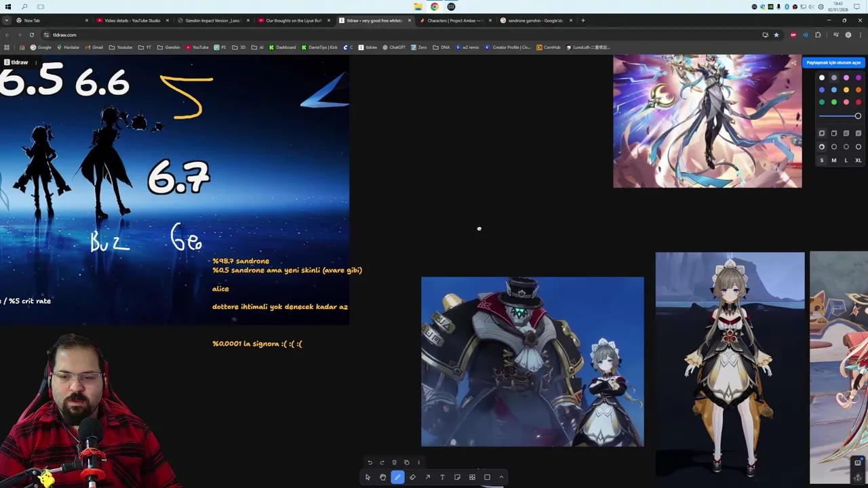This screenshot has height=488, width=868.
Task: Choose the draw dash style
Action: 822,146
